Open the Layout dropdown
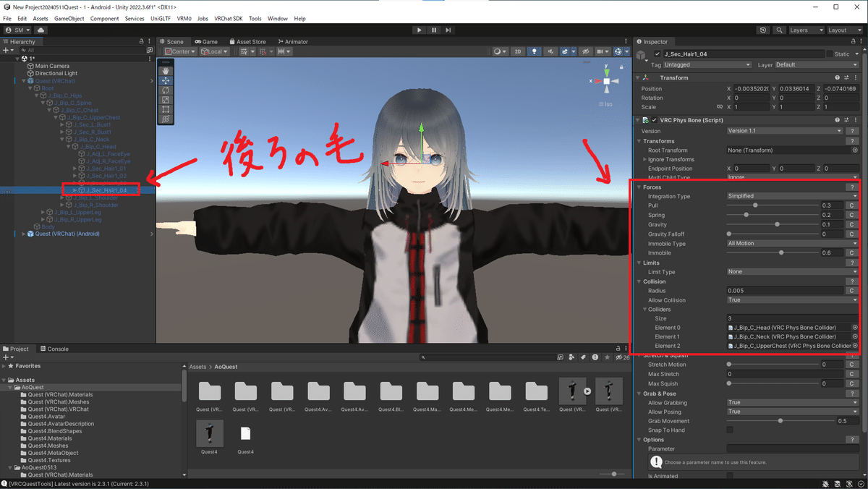The height and width of the screenshot is (489, 868). [x=845, y=30]
